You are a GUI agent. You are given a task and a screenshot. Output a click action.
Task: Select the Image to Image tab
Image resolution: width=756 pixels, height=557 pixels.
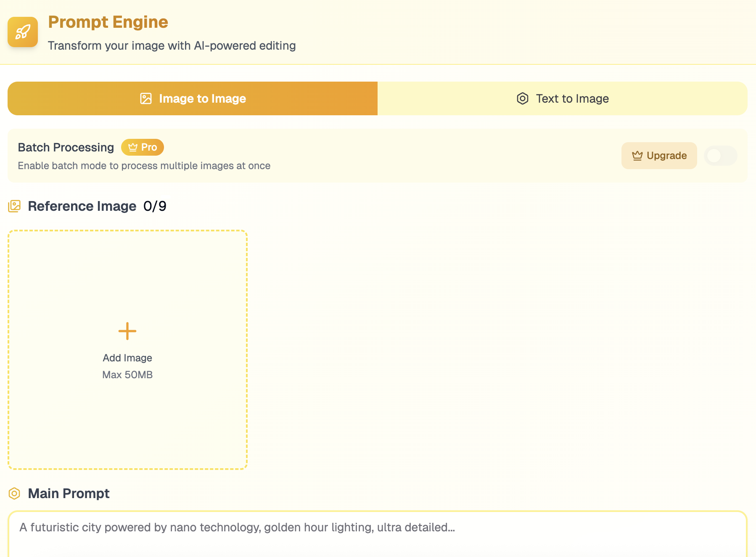coord(193,98)
